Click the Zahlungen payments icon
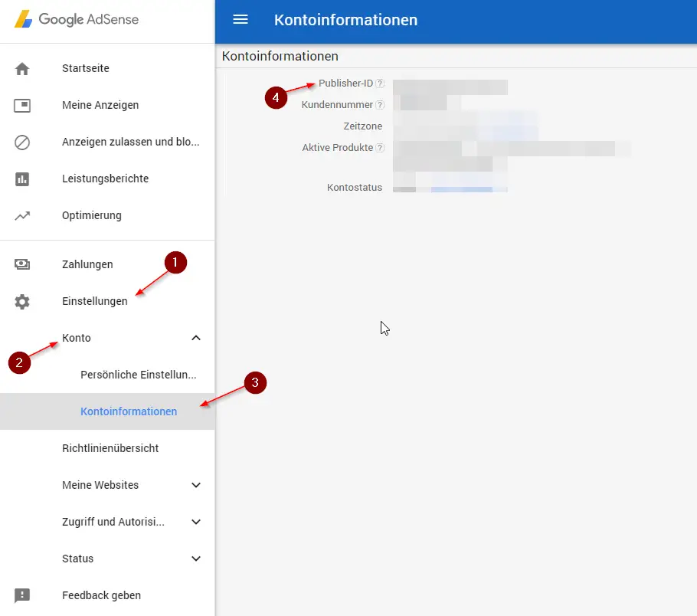 [22, 264]
